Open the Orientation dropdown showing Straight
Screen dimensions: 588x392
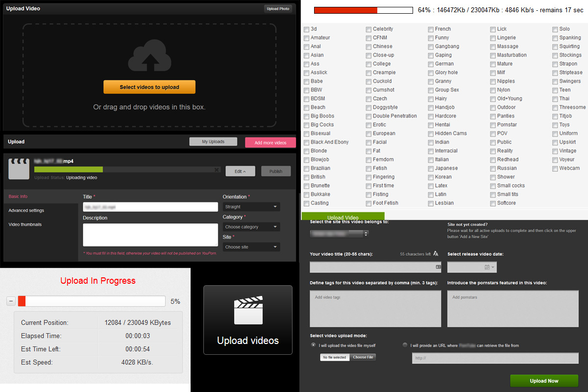(x=251, y=207)
